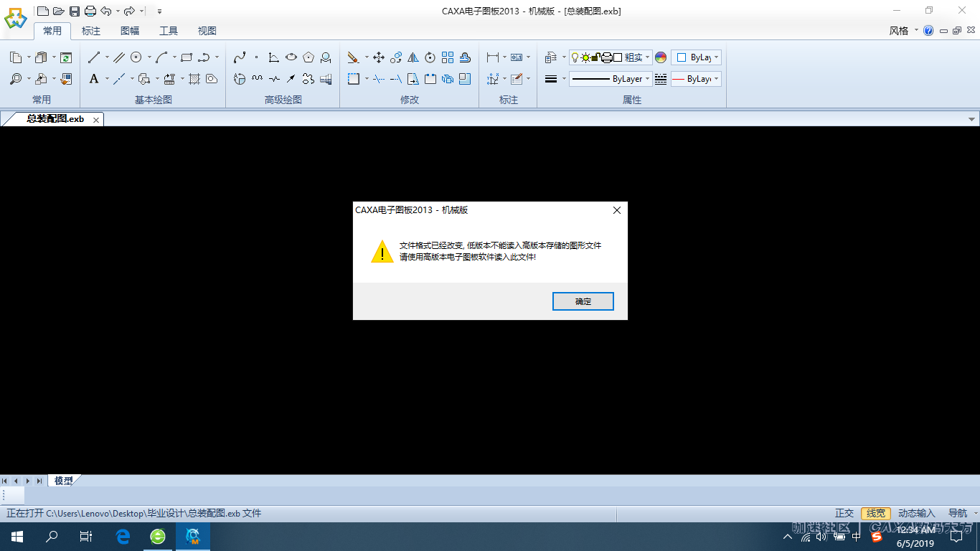Open the 图幅 ribbon tab
The width and height of the screenshot is (980, 551).
coord(130,31)
